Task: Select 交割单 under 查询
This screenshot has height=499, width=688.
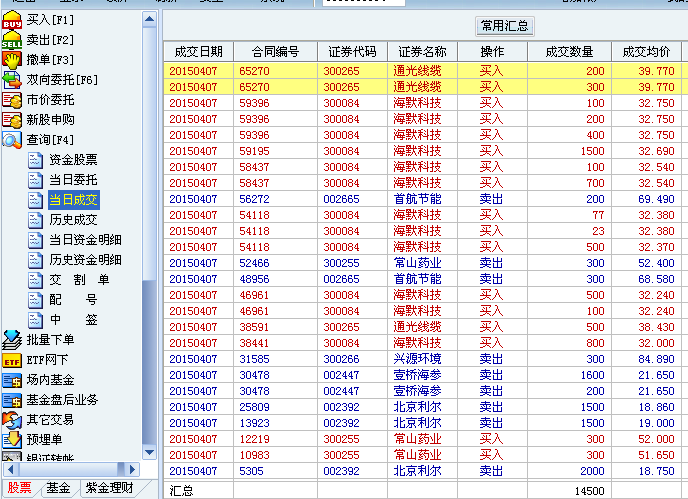Action: click(x=79, y=280)
